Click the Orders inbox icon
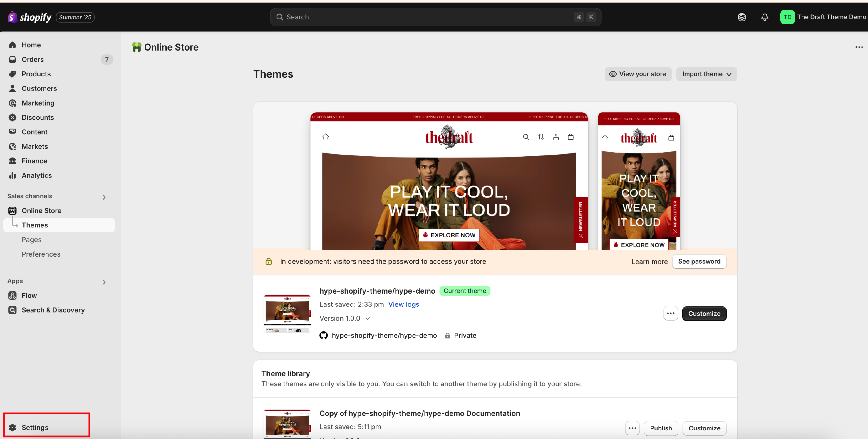 click(x=12, y=59)
